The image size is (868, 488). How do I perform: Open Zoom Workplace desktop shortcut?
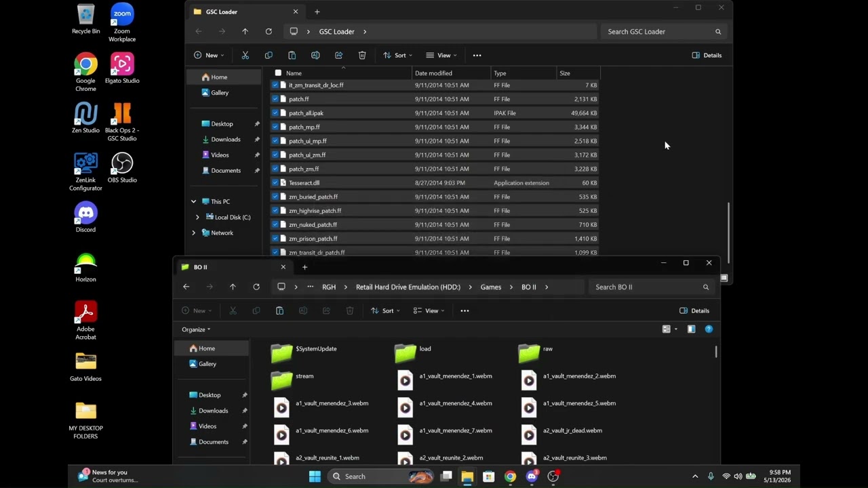122,23
